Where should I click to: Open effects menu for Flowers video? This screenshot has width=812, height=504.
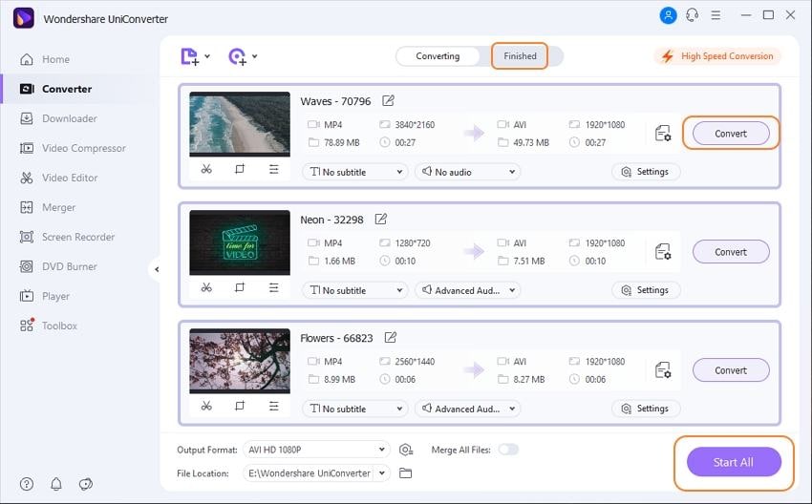[273, 406]
